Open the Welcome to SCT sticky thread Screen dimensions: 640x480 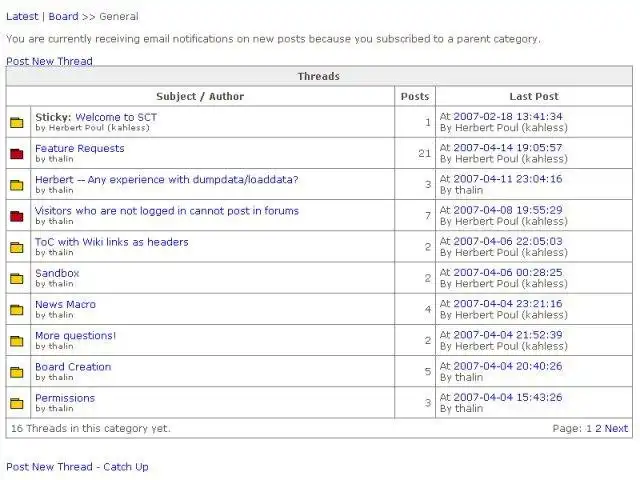116,117
